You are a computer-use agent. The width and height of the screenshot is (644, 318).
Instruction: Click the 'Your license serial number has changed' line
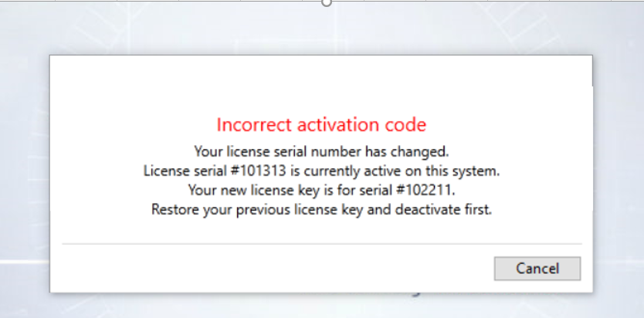point(321,149)
